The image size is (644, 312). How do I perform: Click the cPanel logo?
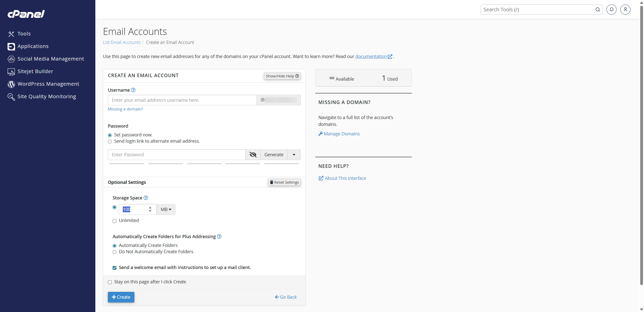tap(26, 14)
